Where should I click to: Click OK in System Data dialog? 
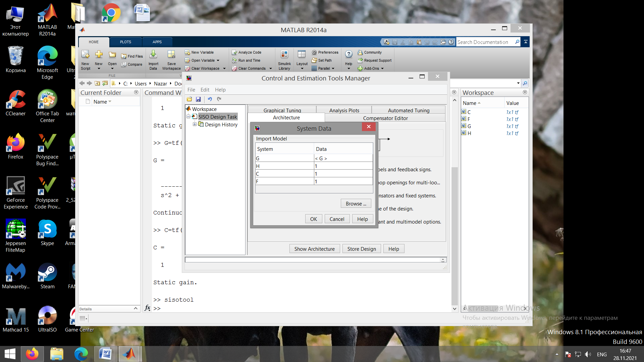314,219
